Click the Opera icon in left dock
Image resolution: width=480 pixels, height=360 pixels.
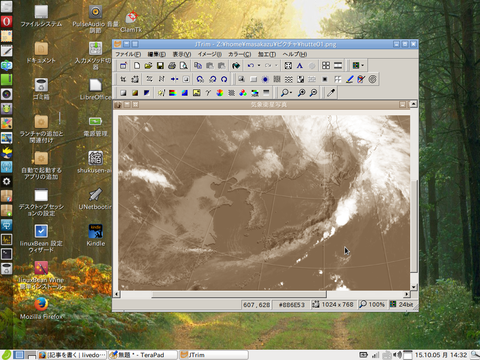click(x=6, y=21)
